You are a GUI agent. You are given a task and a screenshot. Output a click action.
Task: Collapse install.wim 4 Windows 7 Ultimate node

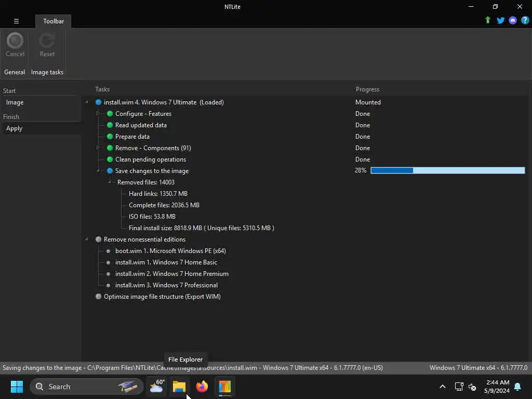(87, 102)
